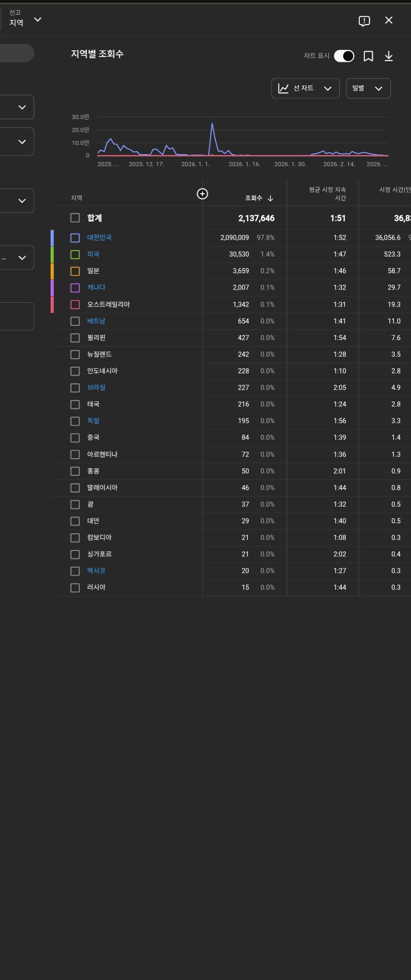Open the 베트남 region link

(96, 321)
